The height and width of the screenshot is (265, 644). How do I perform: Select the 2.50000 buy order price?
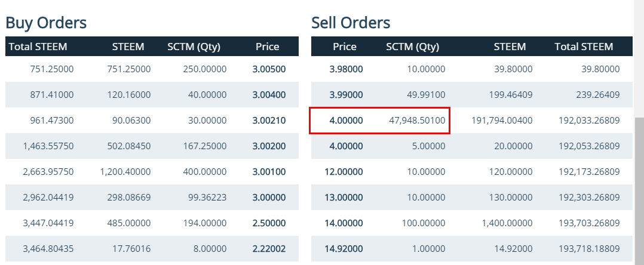tap(269, 223)
